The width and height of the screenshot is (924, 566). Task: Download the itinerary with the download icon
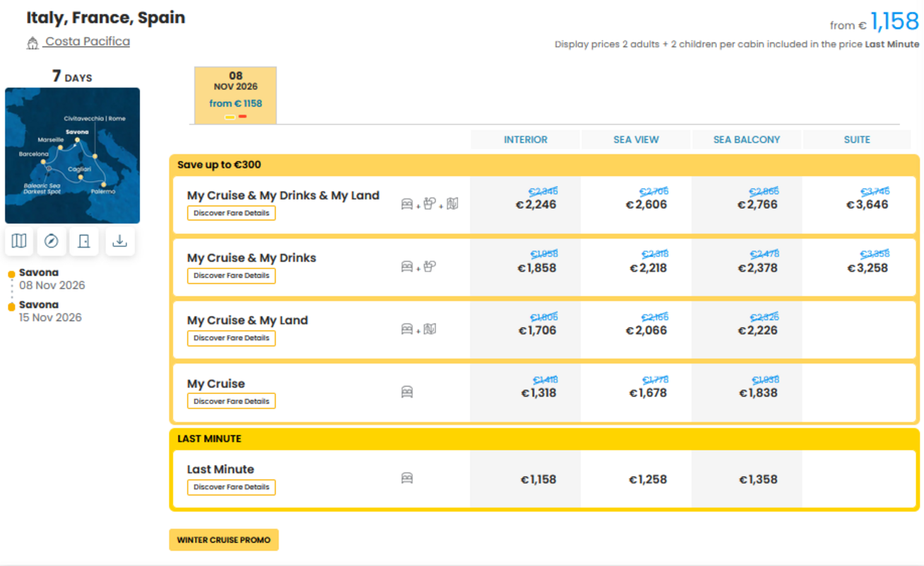(x=119, y=241)
